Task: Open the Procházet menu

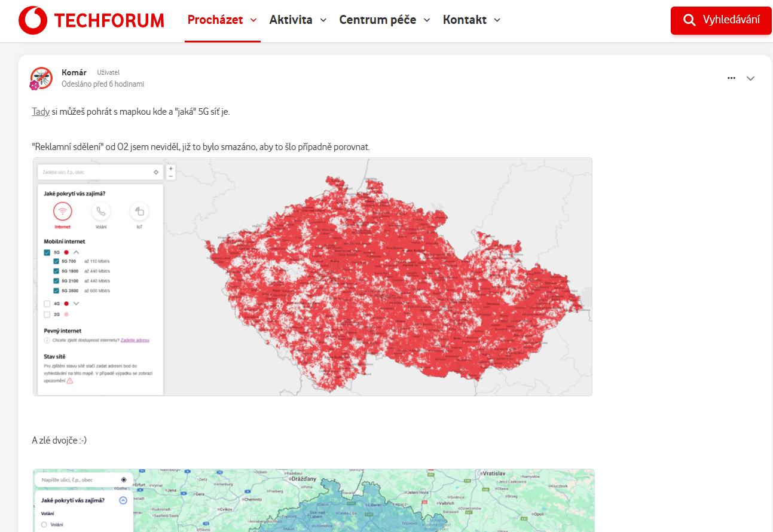Action: (222, 20)
